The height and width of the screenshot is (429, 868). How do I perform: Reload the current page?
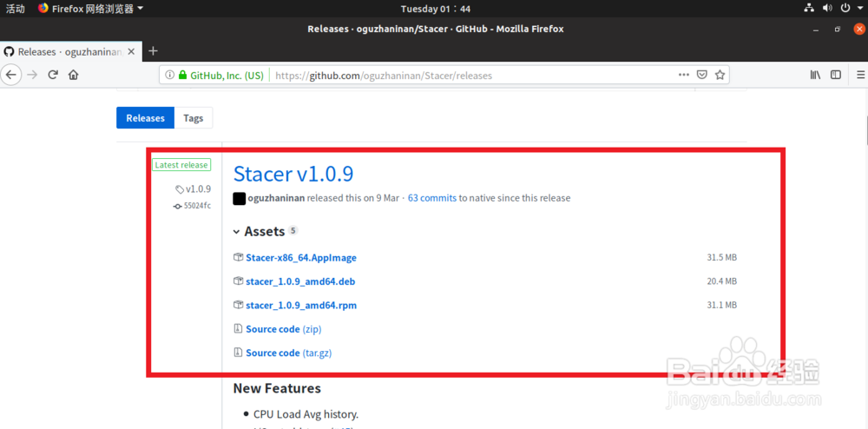(x=53, y=75)
